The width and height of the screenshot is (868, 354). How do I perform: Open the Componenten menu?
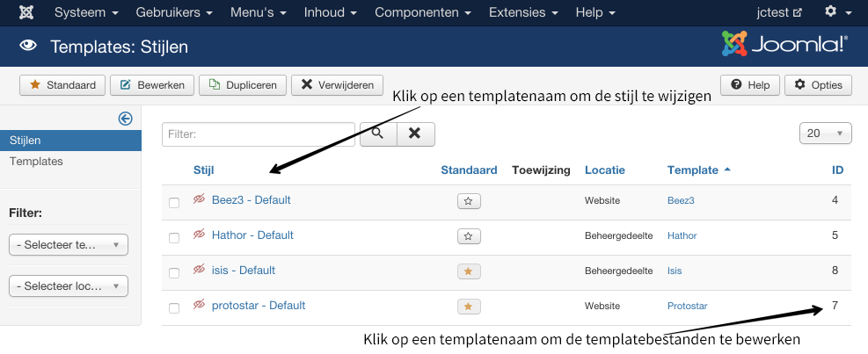click(422, 13)
